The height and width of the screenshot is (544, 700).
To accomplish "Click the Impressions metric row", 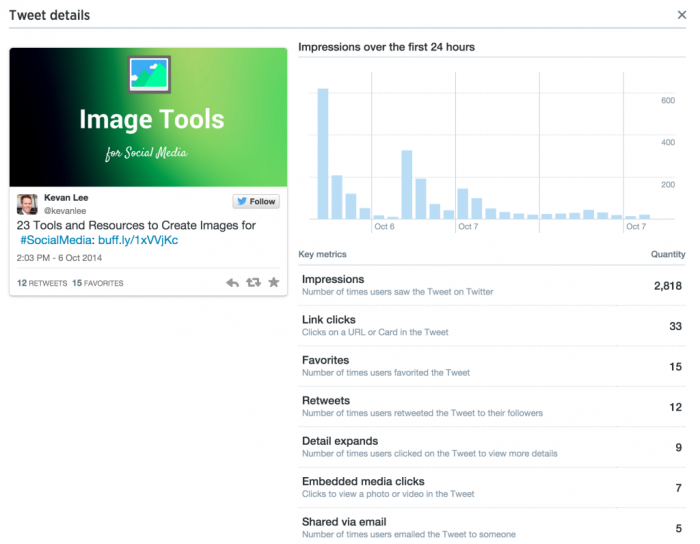I will (x=492, y=285).
